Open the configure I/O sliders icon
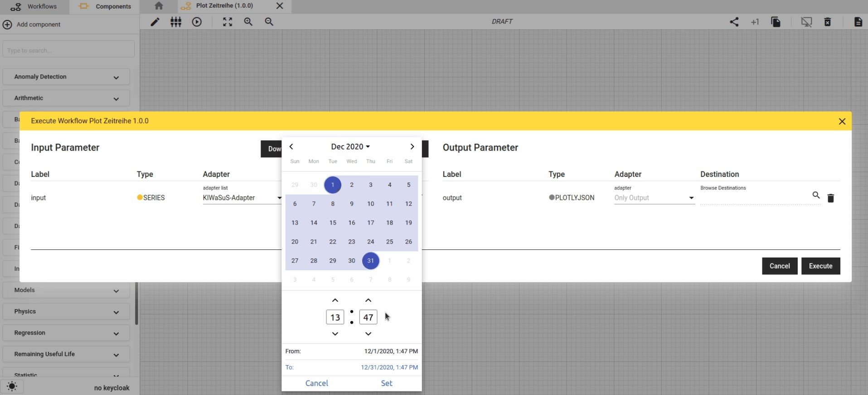The height and width of the screenshot is (395, 868). [x=176, y=22]
